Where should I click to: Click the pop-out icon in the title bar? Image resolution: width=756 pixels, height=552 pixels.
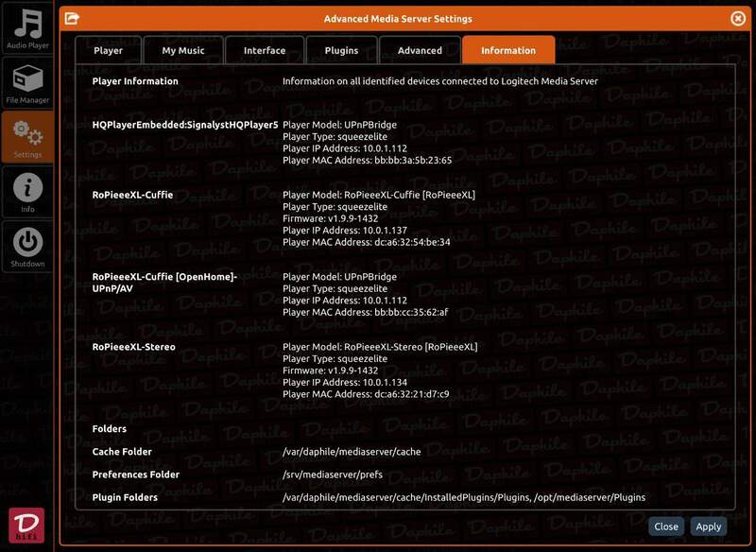pyautogui.click(x=72, y=18)
